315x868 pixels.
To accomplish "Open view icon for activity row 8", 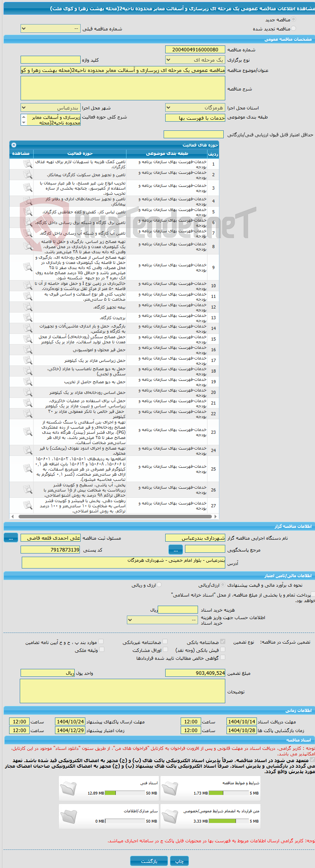I will (28, 246).
